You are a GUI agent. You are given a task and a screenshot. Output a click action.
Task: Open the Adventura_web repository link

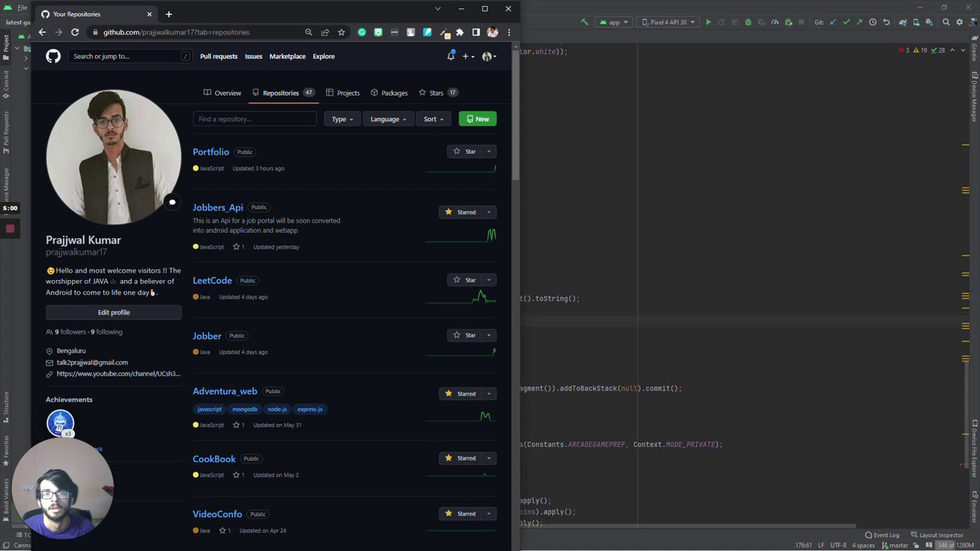coord(225,391)
